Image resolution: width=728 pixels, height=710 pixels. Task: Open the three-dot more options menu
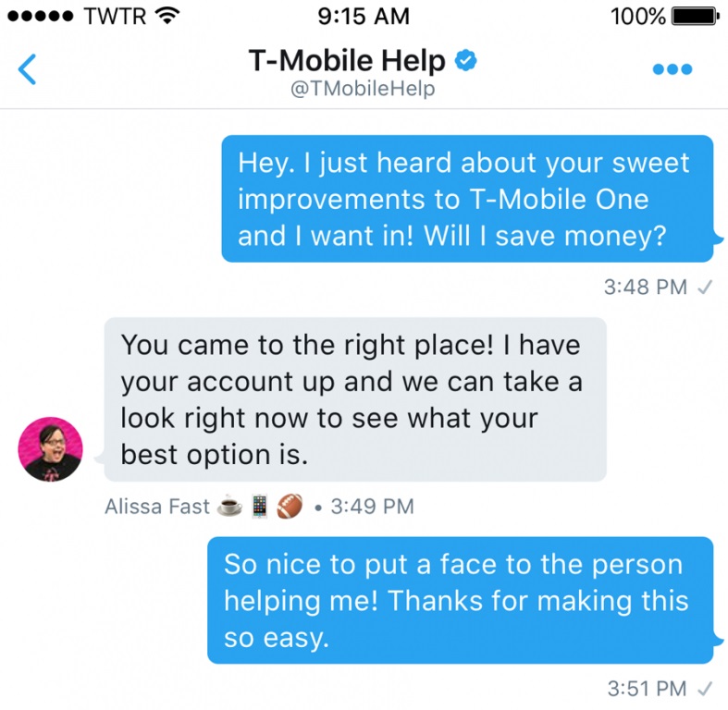(x=672, y=69)
